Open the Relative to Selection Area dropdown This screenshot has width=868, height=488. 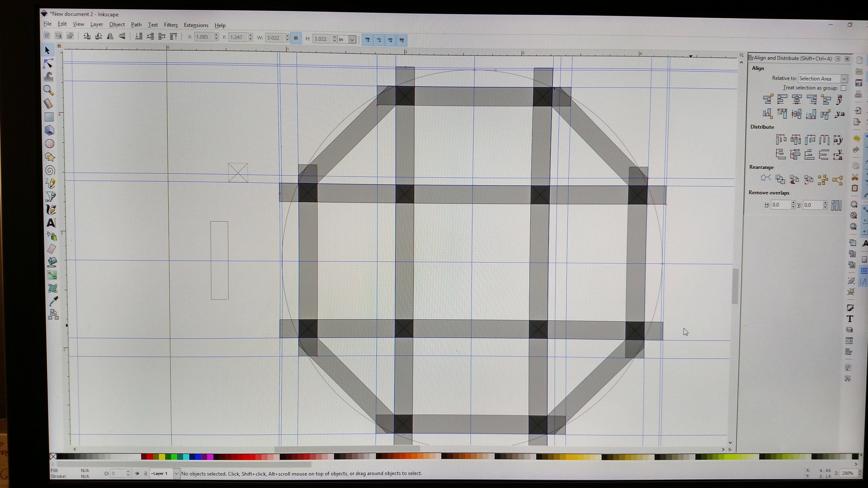tap(823, 79)
